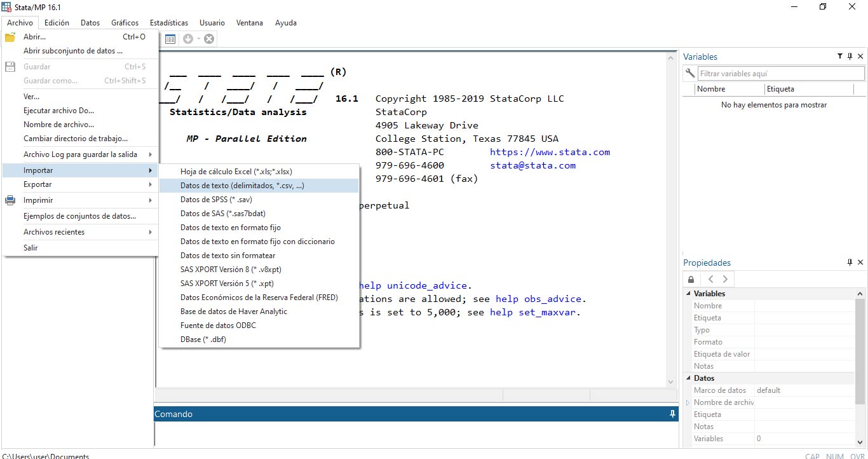Image resolution: width=868 pixels, height=459 pixels.
Task: Close the Propiedades panel
Action: click(860, 263)
